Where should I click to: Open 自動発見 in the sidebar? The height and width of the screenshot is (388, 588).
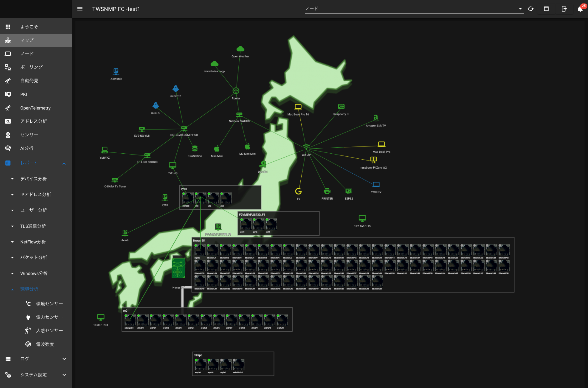[x=36, y=81]
